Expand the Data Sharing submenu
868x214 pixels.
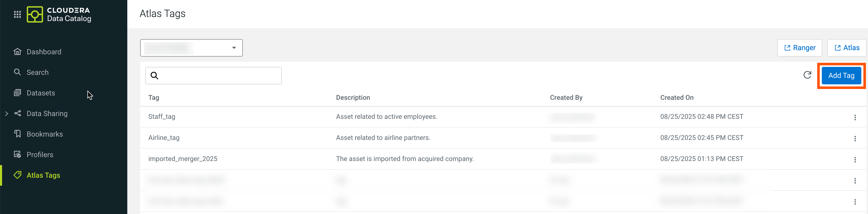(7, 114)
